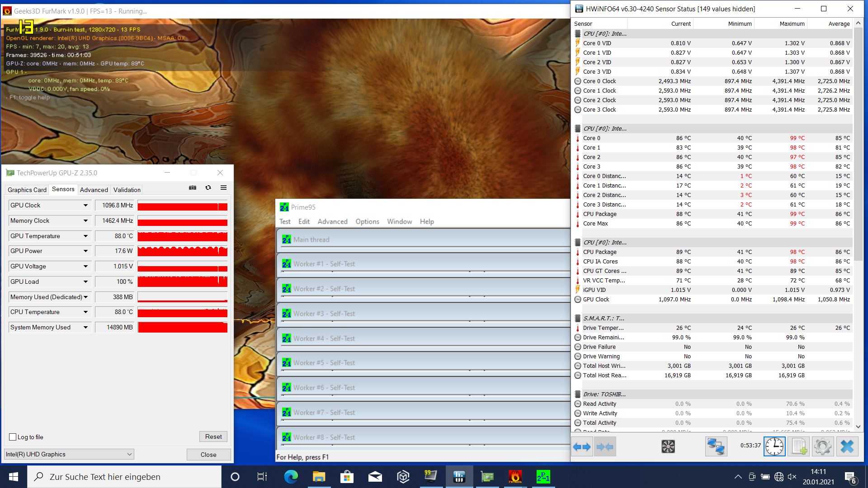The width and height of the screenshot is (868, 488).
Task: Click the HWiNFO expand columns arrows icon
Action: 582,447
